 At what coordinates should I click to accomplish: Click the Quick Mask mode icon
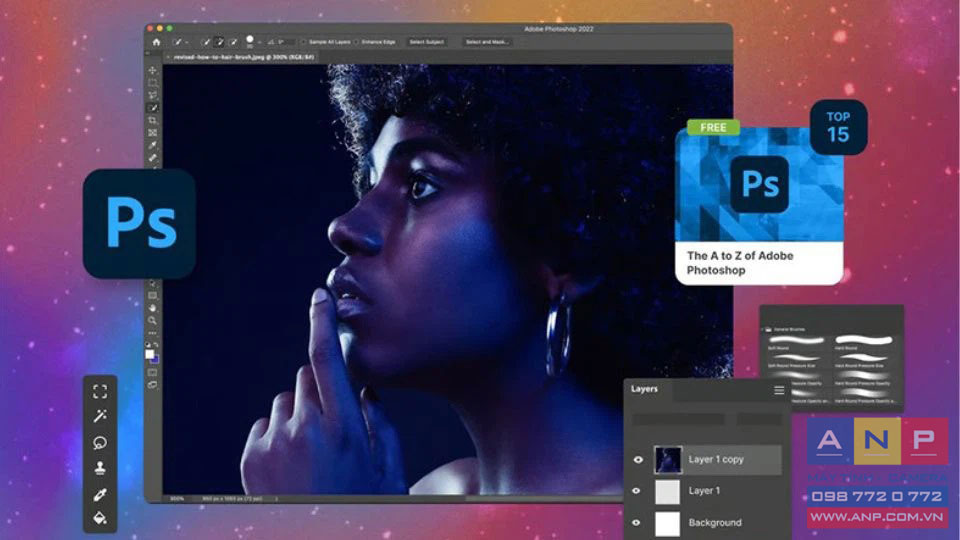152,372
